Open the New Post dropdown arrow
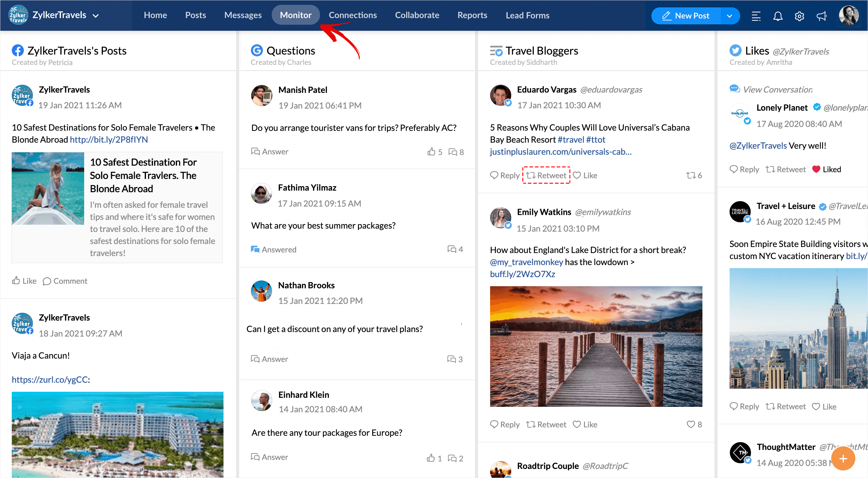 point(730,16)
